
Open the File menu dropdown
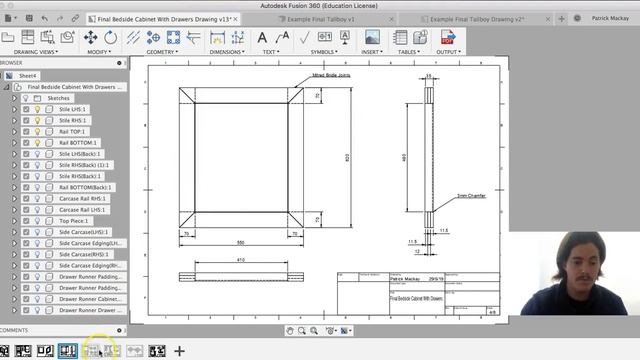pyautogui.click(x=11, y=18)
